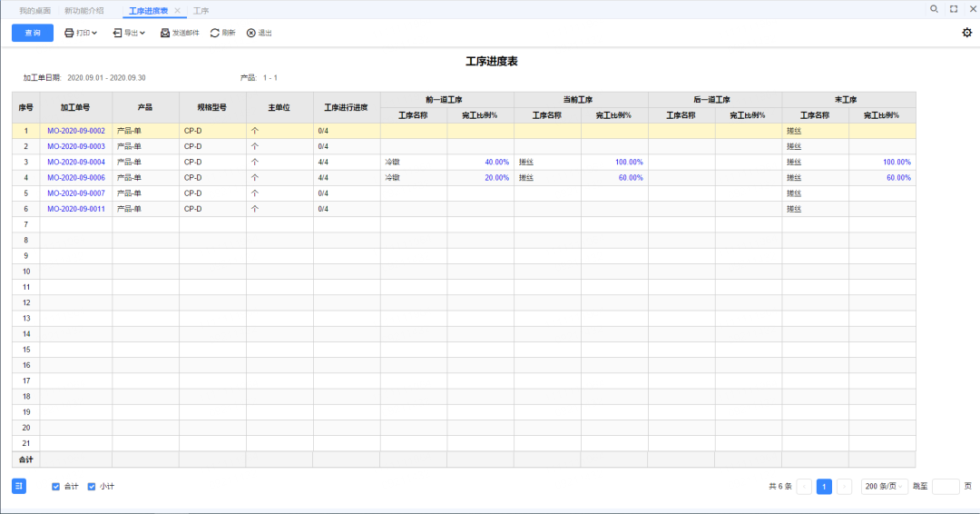Screen dimensions: 980x514
Task: Click the 刷新 refresh icon
Action: click(214, 33)
